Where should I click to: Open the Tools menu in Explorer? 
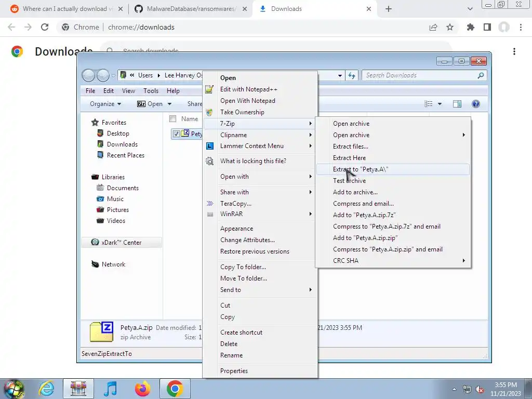[x=151, y=91]
